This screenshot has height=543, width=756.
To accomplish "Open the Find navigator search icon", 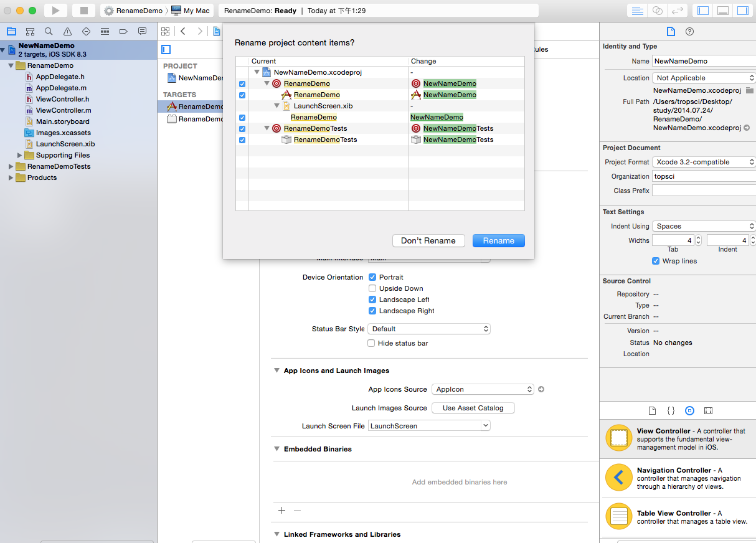I will click(49, 31).
